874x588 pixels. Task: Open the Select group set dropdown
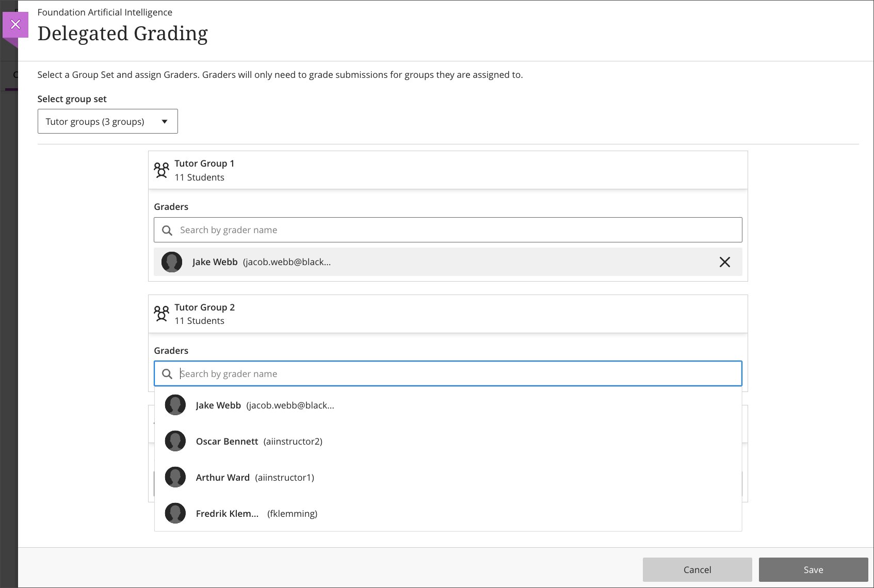pos(107,121)
